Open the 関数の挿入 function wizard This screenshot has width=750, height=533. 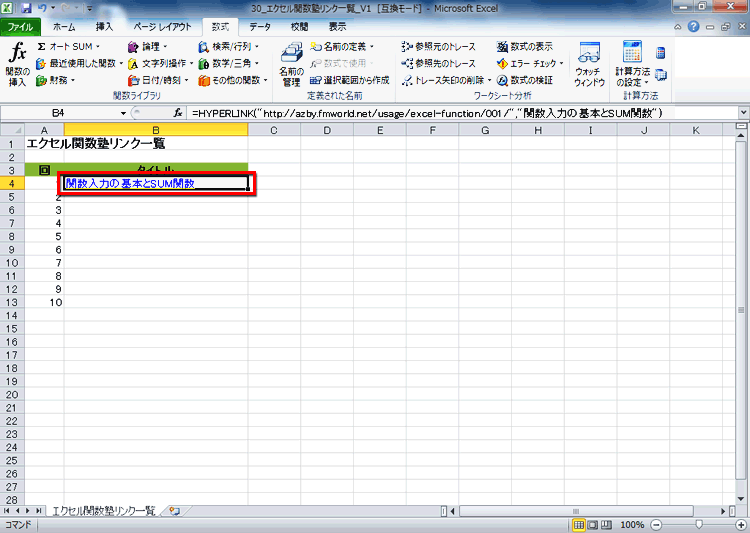[x=17, y=64]
